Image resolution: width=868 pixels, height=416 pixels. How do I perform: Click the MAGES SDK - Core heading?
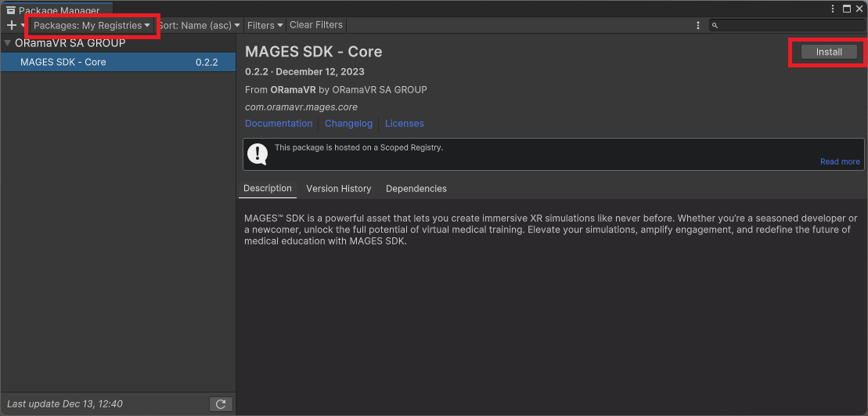point(313,52)
